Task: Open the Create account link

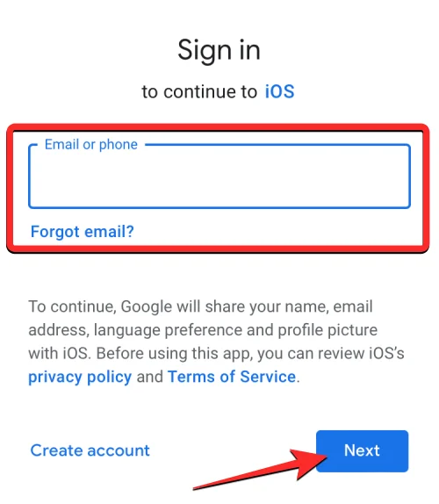Action: point(90,450)
